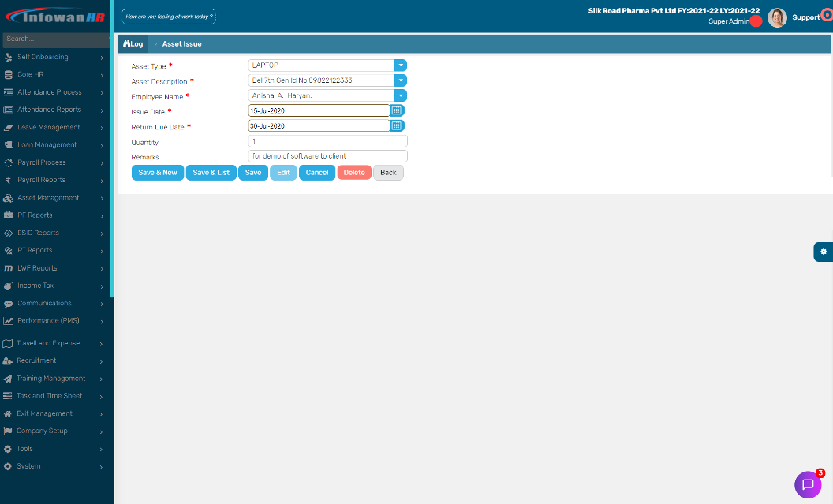Open the Employee Name dropdown

pyautogui.click(x=401, y=95)
